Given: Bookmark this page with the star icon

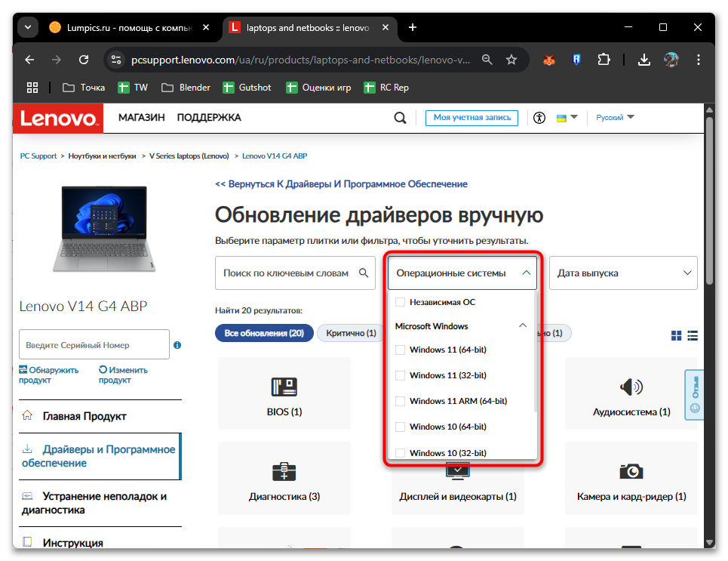Looking at the screenshot, I should tap(511, 60).
